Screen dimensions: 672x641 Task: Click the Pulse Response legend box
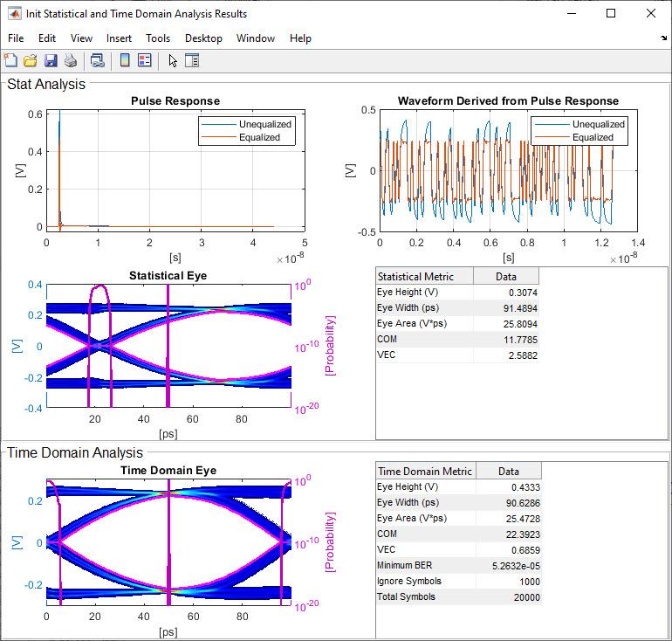(247, 130)
